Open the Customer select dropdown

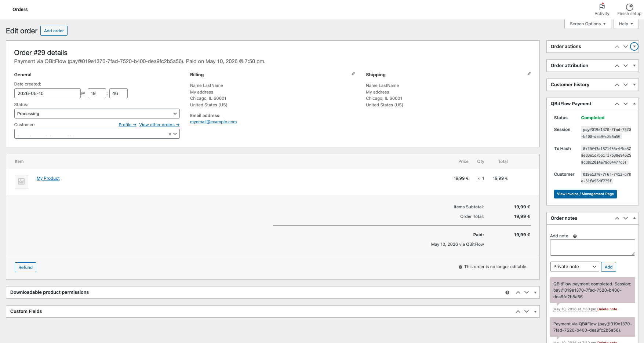coord(97,134)
